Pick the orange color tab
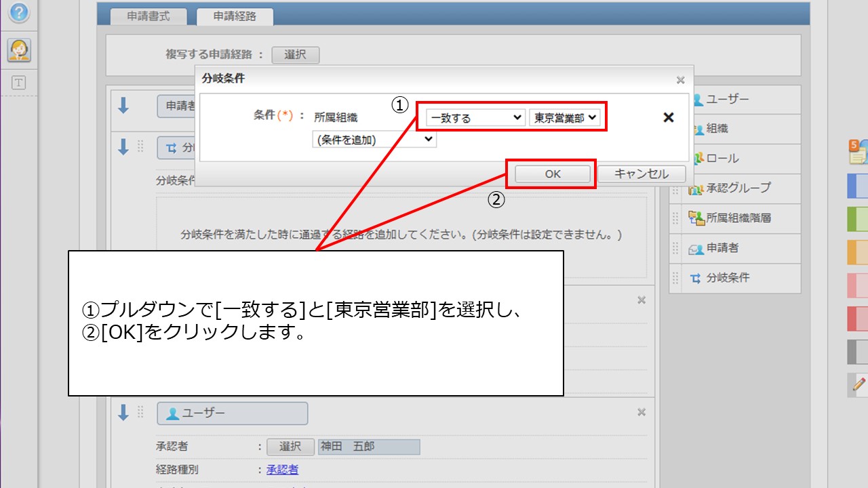The image size is (868, 488). [858, 252]
